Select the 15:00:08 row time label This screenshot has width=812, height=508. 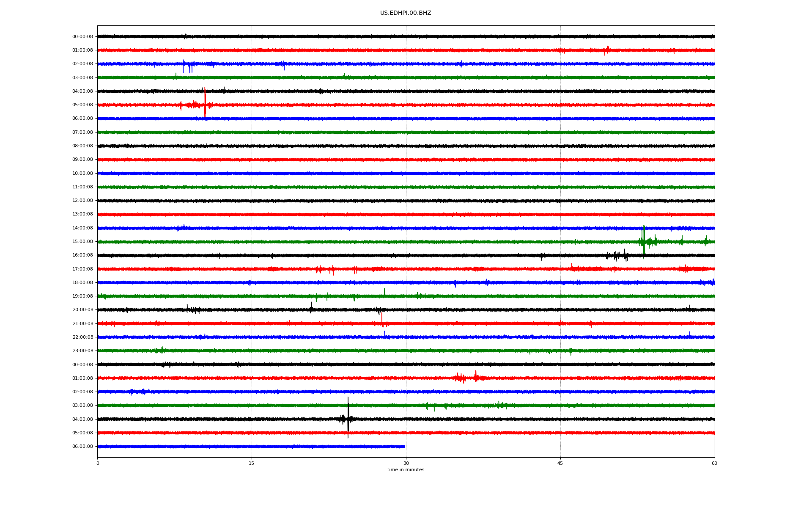(82, 242)
